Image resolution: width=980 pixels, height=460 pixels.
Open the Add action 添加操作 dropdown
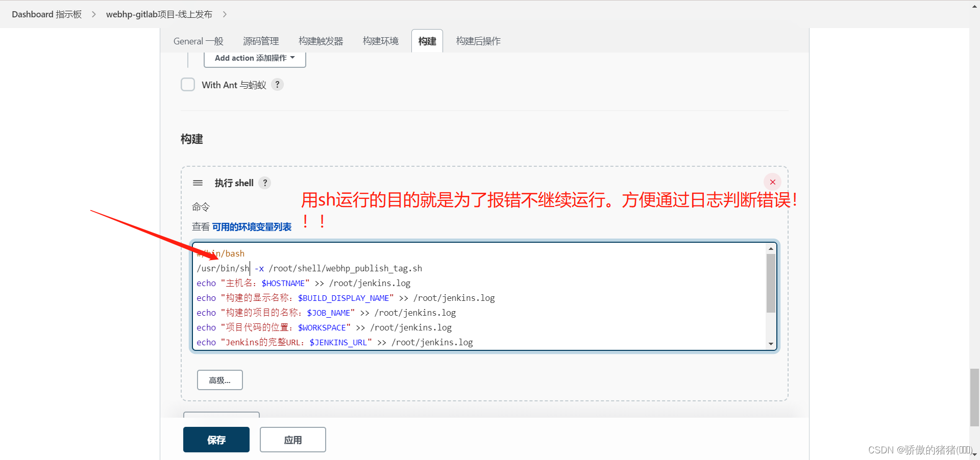tap(255, 58)
